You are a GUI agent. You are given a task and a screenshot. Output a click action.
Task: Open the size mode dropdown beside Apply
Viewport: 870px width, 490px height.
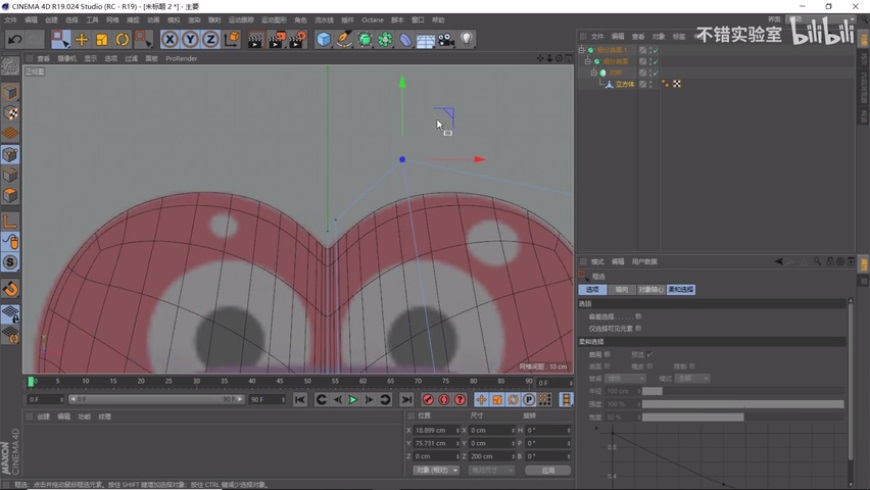click(492, 470)
